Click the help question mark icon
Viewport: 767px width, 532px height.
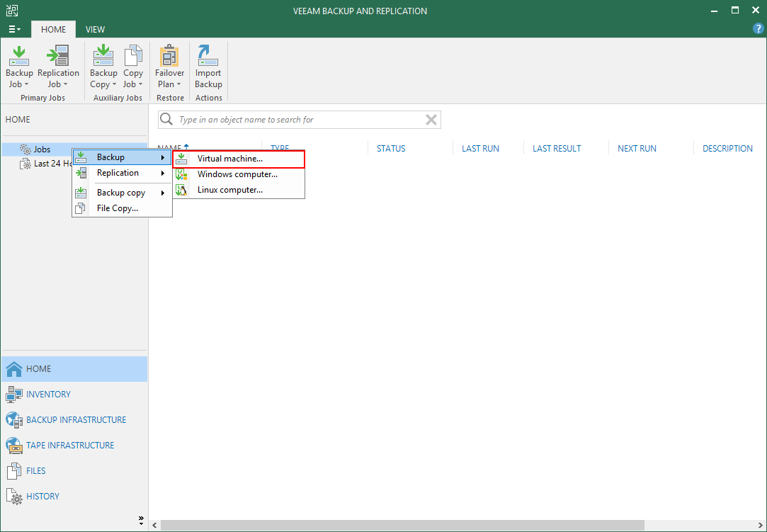point(758,29)
